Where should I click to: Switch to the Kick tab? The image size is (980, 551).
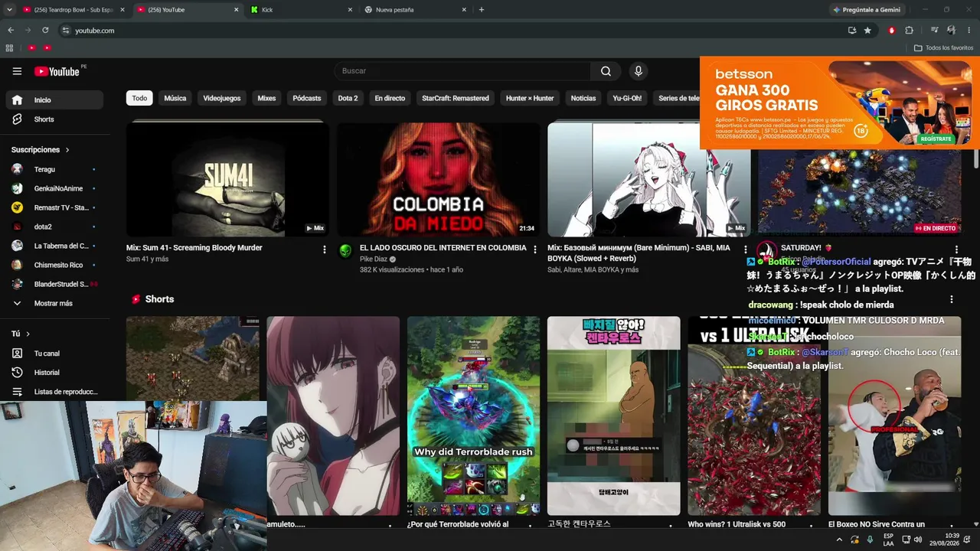tap(302, 10)
